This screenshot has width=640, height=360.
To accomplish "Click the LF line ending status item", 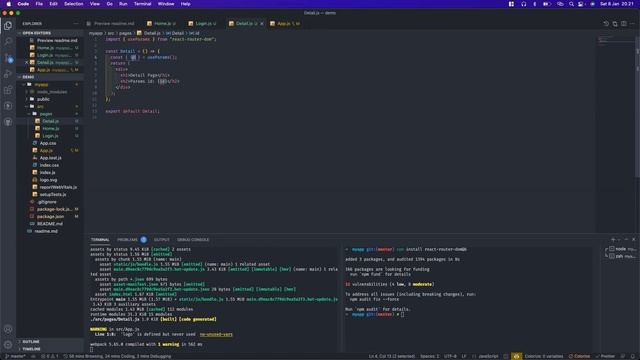I will 464,356.
